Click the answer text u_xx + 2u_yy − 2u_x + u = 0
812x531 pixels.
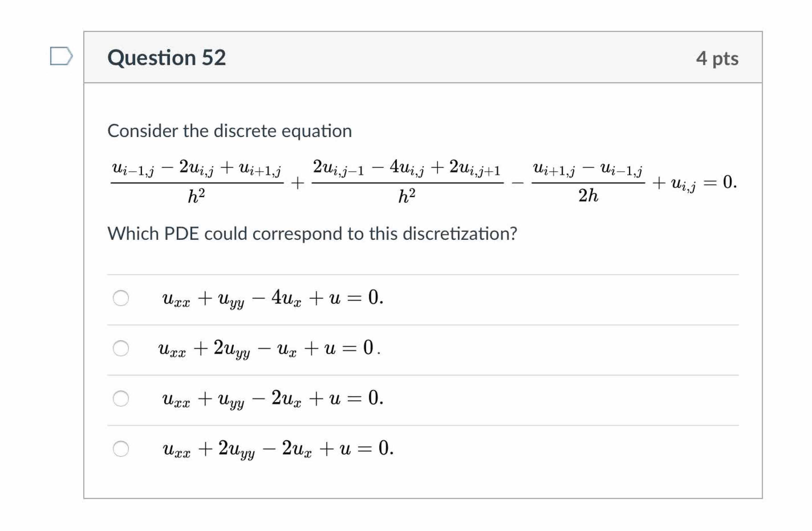coord(278,449)
